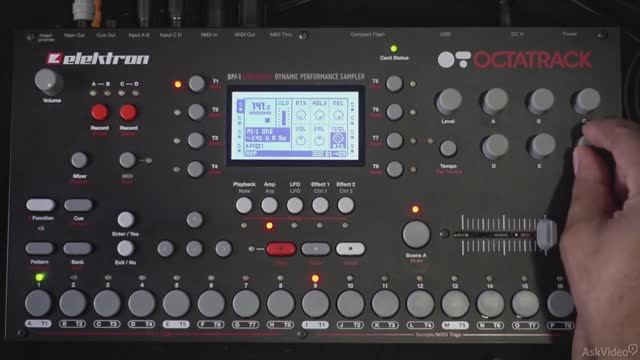Viewport: 640px width, 360px height.
Task: Hold the Function key
Action: pyautogui.click(x=40, y=205)
